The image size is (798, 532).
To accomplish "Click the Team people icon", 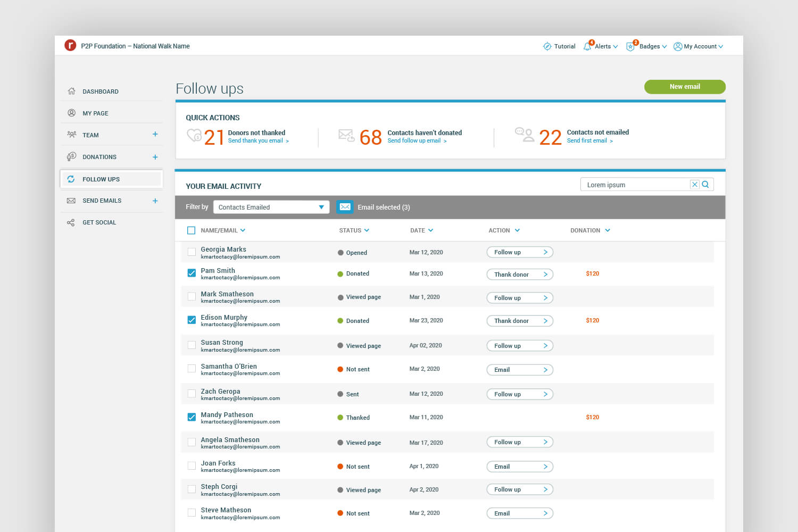I will coord(71,135).
